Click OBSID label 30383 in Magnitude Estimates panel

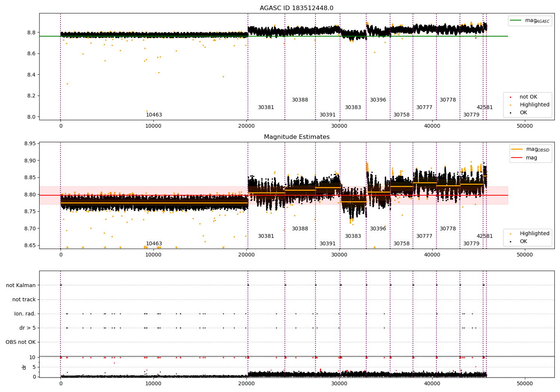click(353, 236)
